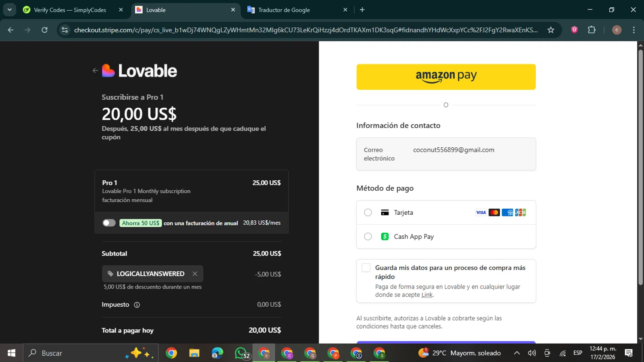The image size is (644, 362).
Task: Select the Cash App Pay radio button
Action: (x=368, y=237)
